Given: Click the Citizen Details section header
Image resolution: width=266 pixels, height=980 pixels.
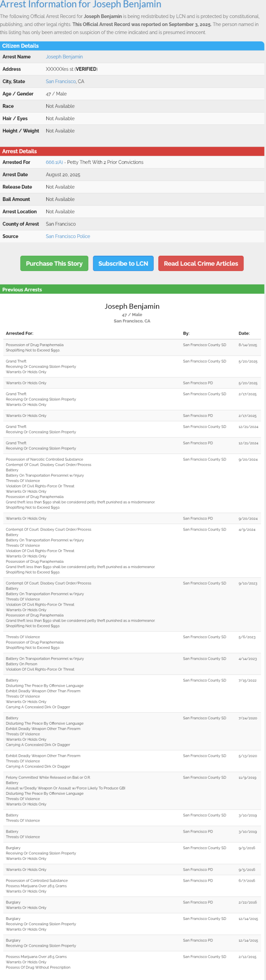Looking at the screenshot, I should 21,46.
